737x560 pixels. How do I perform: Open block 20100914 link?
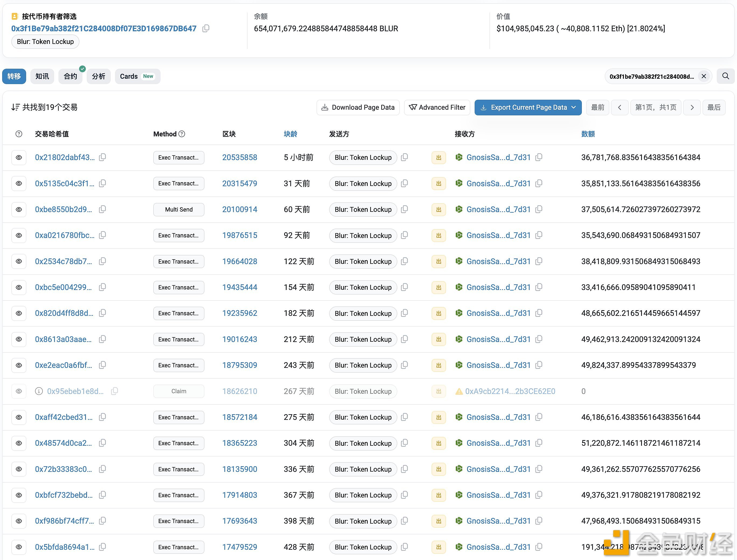point(240,209)
